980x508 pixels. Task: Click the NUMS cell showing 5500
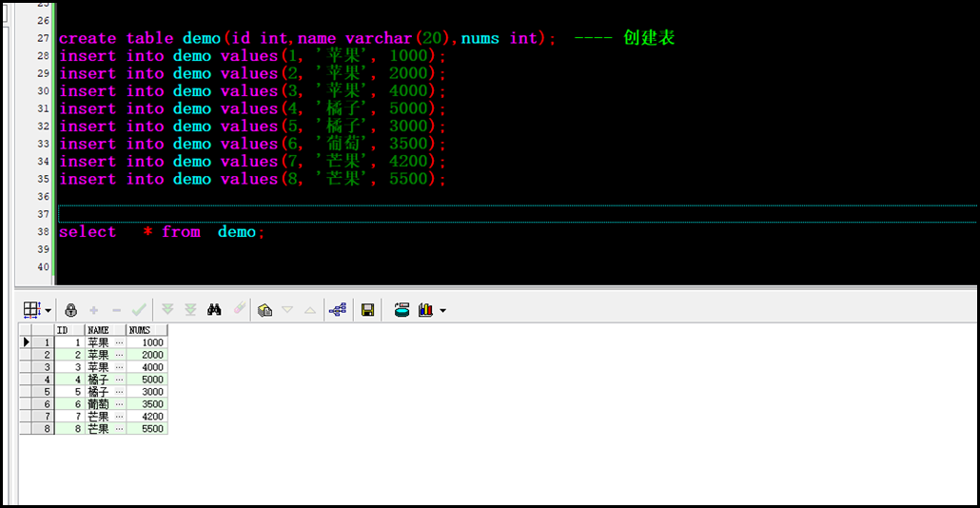(147, 429)
